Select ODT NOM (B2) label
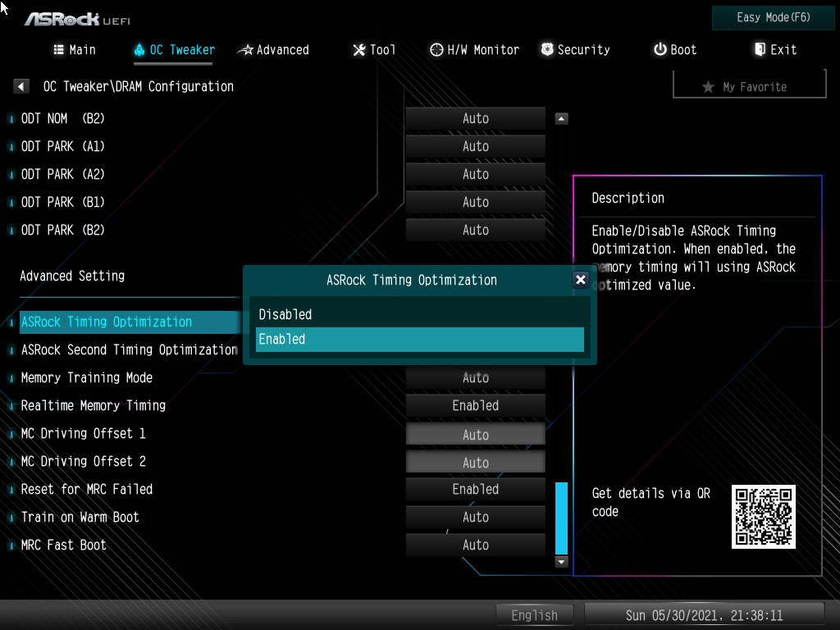Viewport: 840px width, 630px height. point(62,118)
